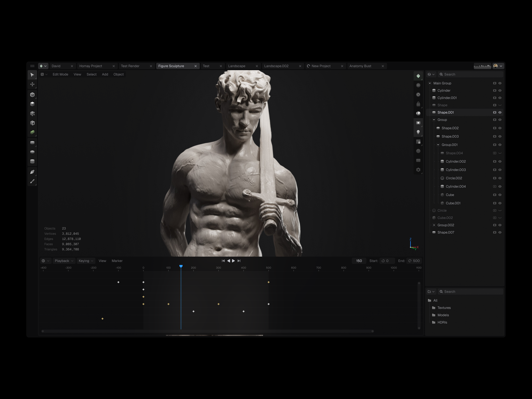Switch to the Anatomy Bust tab
Viewport: 532px width, 399px height.
click(360, 66)
